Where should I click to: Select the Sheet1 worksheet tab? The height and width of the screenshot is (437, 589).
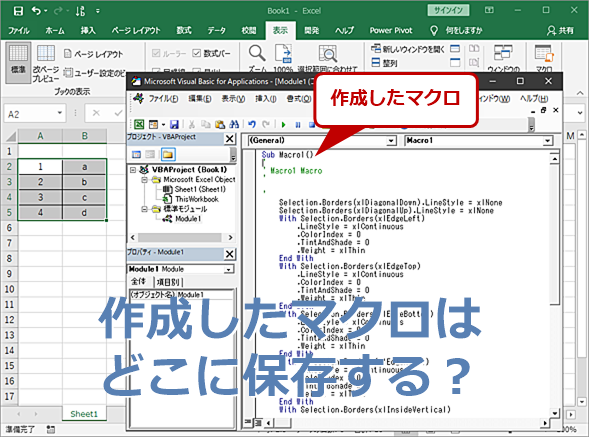tap(84, 414)
